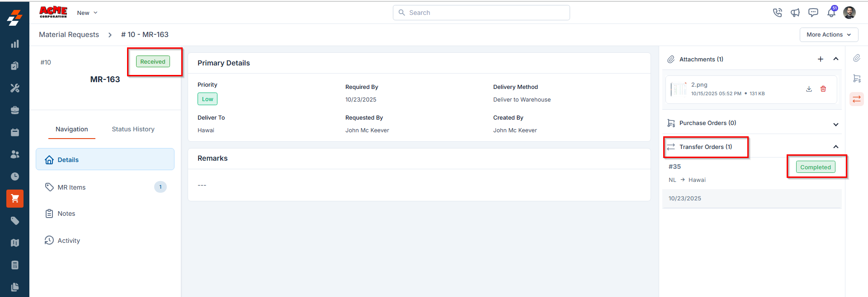Click John Mc Keever under Created By
Viewport: 868px width, 297px height.
(515, 130)
